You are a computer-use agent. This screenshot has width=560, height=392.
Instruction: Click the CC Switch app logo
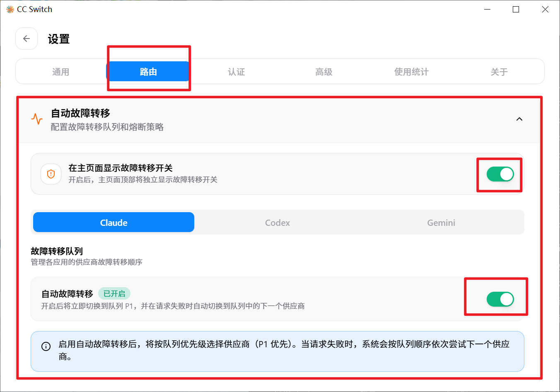[x=10, y=9]
